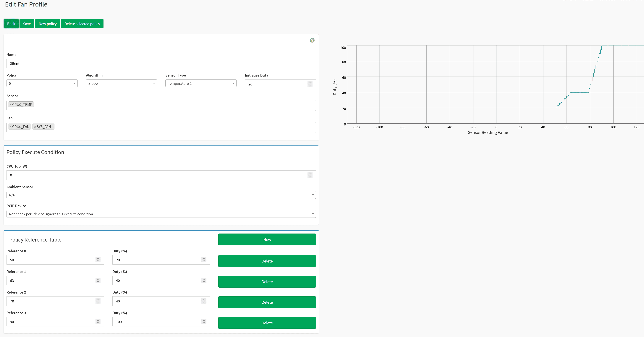Click the Name field containing Silent
This screenshot has width=644, height=337.
[161, 64]
